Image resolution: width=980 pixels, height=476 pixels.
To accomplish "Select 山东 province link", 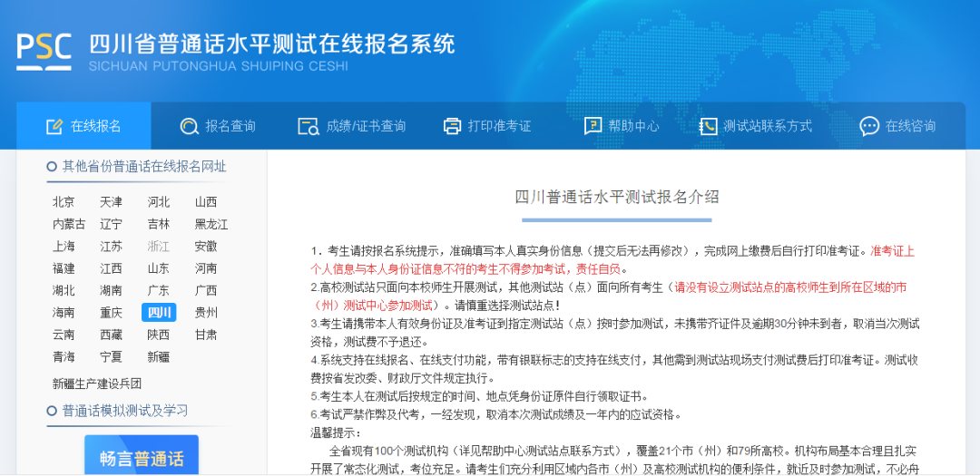I will coord(159,268).
